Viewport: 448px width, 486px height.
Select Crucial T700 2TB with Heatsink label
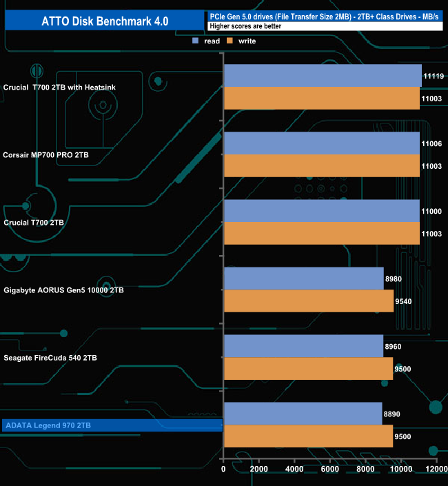click(x=59, y=88)
